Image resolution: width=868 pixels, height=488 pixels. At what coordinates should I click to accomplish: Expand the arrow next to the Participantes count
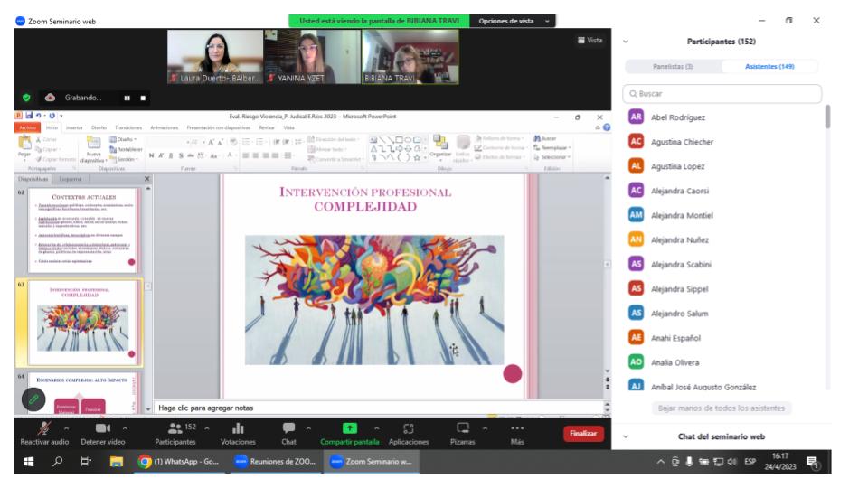pyautogui.click(x=207, y=428)
